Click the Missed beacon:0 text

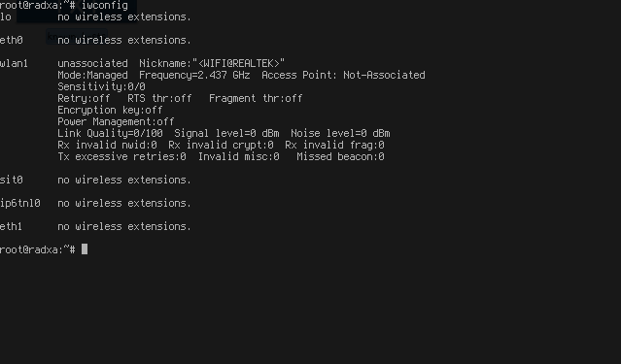[340, 156]
